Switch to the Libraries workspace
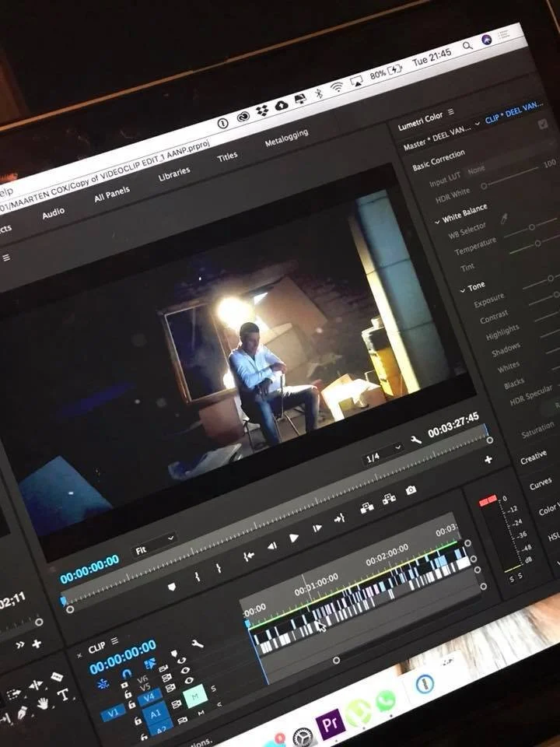The image size is (560, 747). (x=174, y=174)
